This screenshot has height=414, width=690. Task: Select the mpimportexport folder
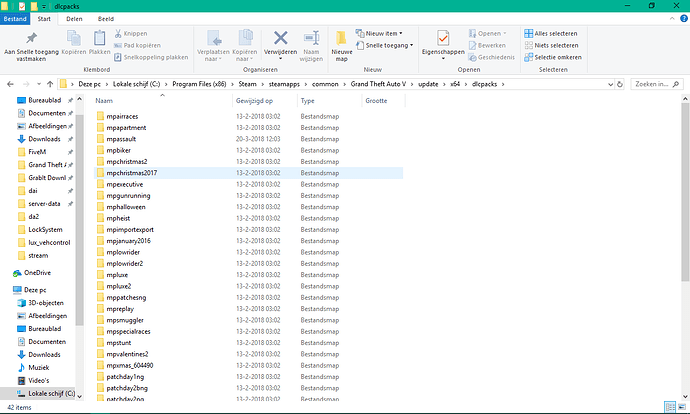[249, 230]
